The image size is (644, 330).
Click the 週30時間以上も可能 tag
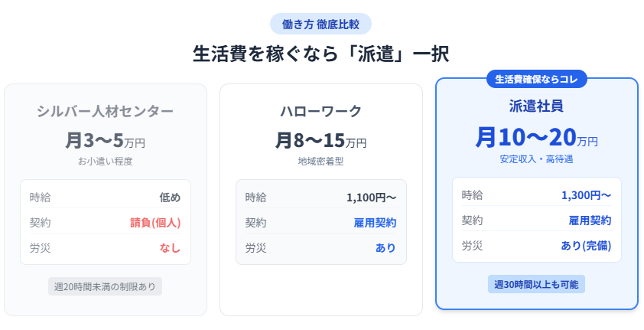pyautogui.click(x=536, y=284)
